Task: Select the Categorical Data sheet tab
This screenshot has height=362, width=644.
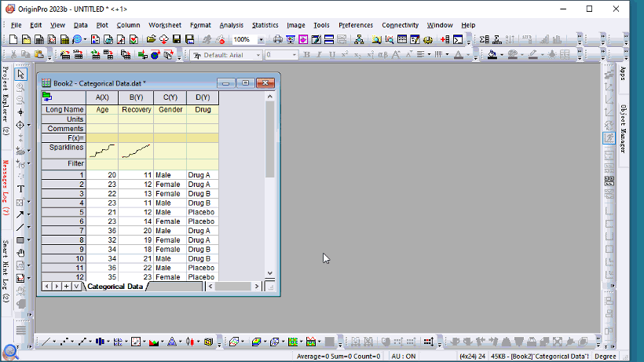Action: point(115,287)
